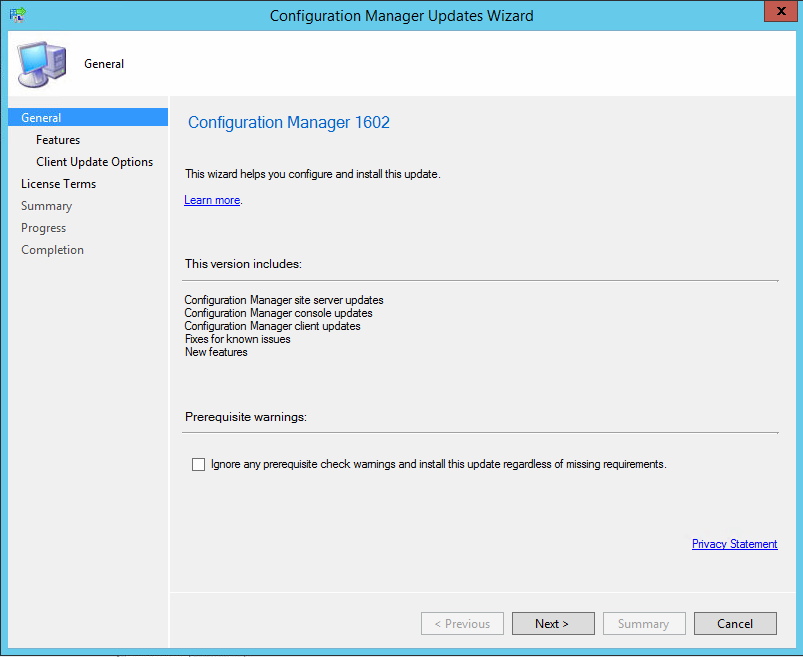
Task: Click the title bar text of the wizard
Action: pyautogui.click(x=401, y=15)
